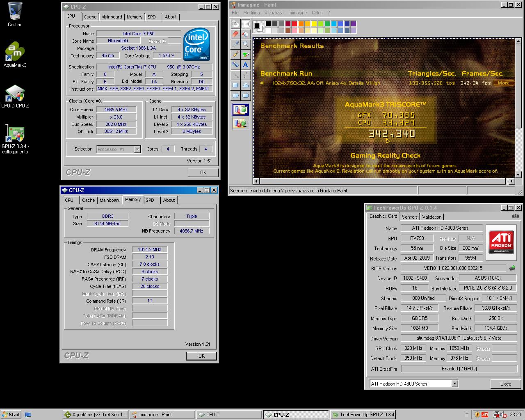Open the Start menu
This screenshot has width=525, height=420.
point(11,415)
